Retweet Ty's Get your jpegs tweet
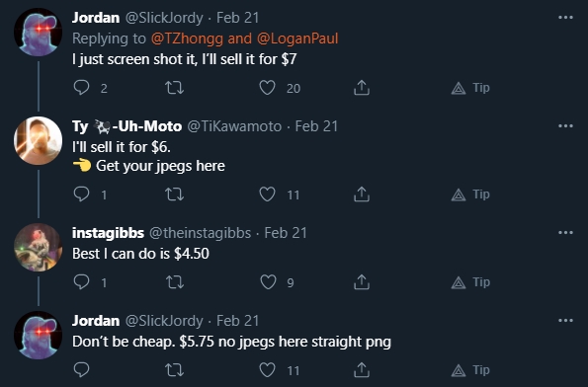The image size is (588, 387). (174, 194)
